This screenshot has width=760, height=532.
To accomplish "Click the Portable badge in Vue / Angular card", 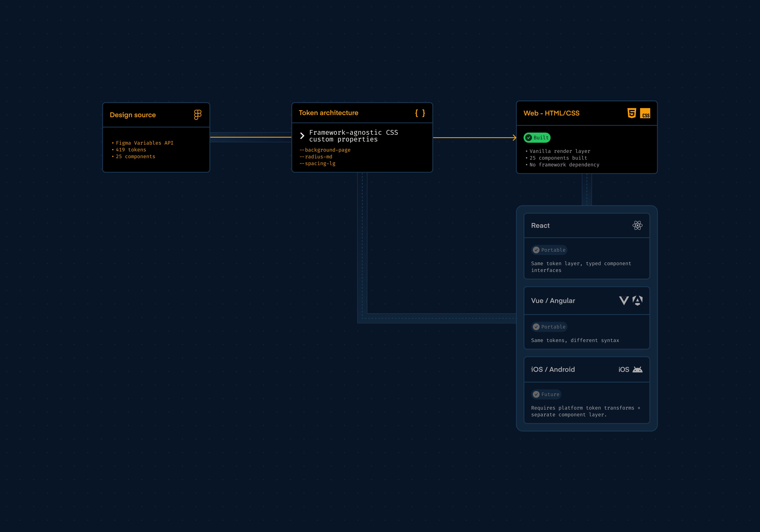I will click(x=549, y=327).
